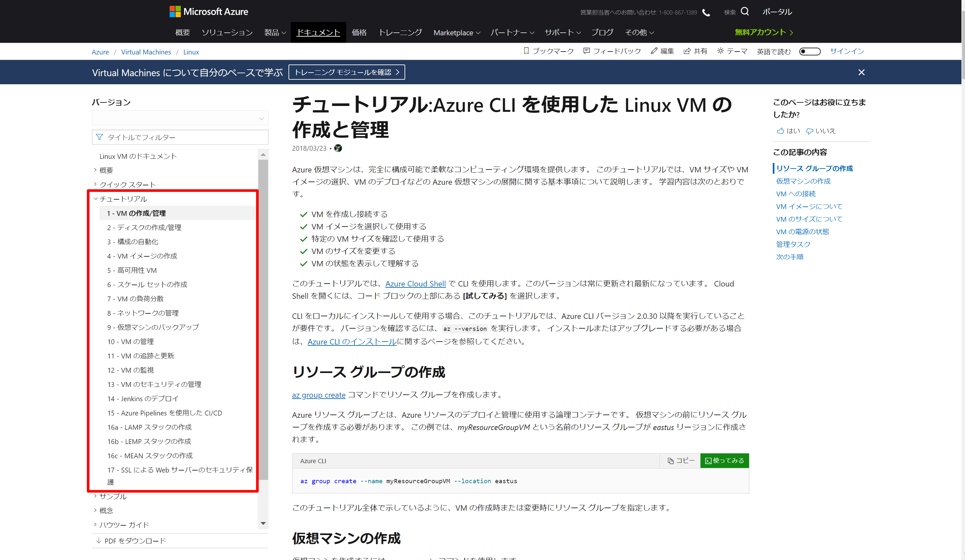Open the バージョン dropdown
The width and height of the screenshot is (965, 560).
click(x=180, y=118)
